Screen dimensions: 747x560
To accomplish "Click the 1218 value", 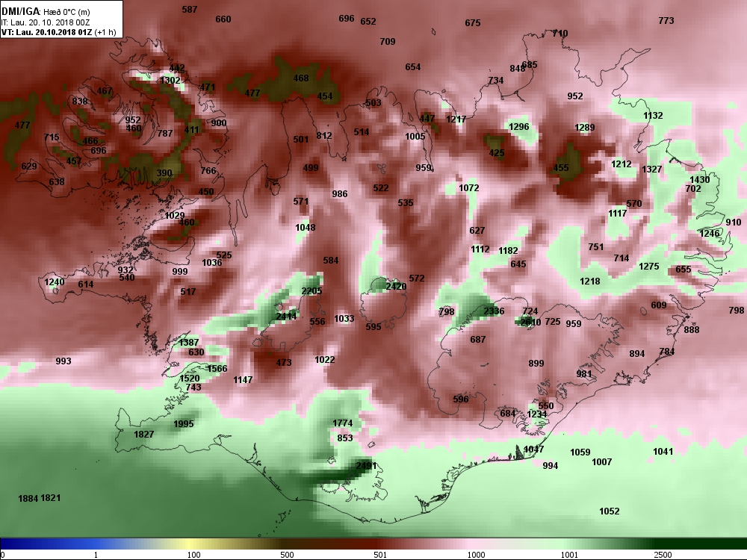I will [x=590, y=281].
